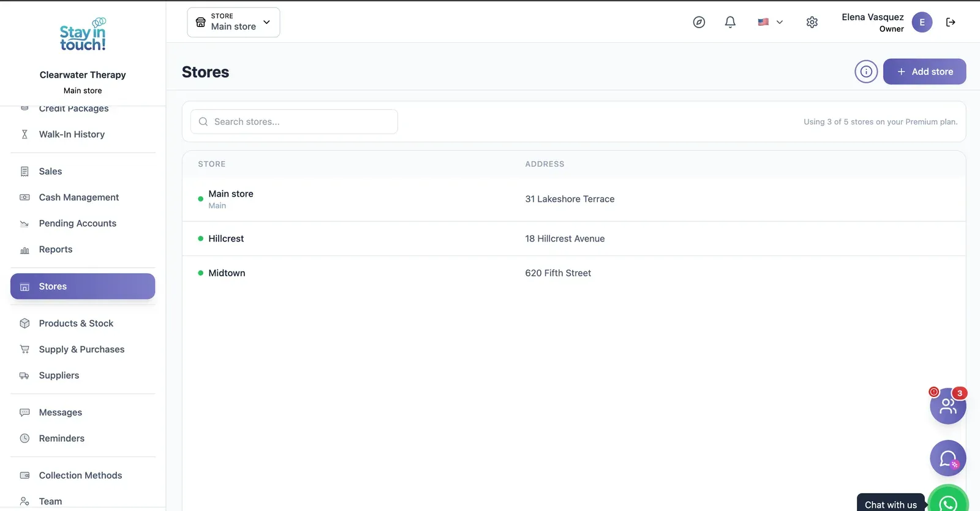
Task: Open the purple chat bubble widget
Action: pos(948,458)
